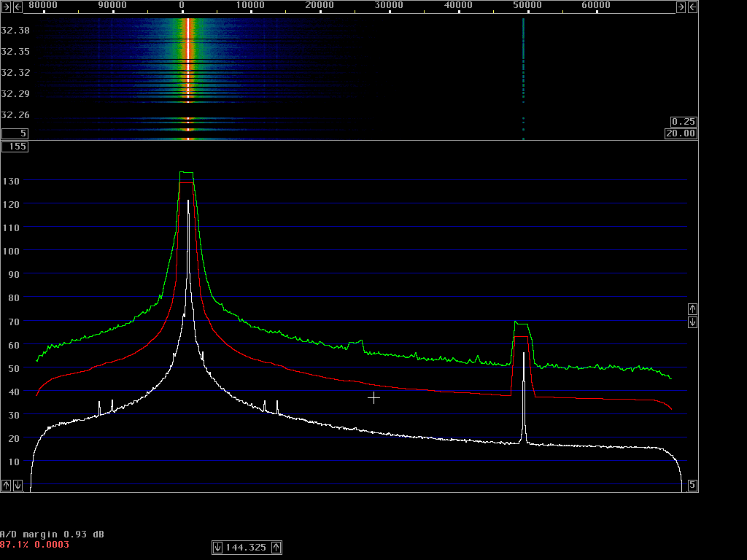Click the 30000 frequency scale label
Screen dimensions: 747x560
(389, 5)
